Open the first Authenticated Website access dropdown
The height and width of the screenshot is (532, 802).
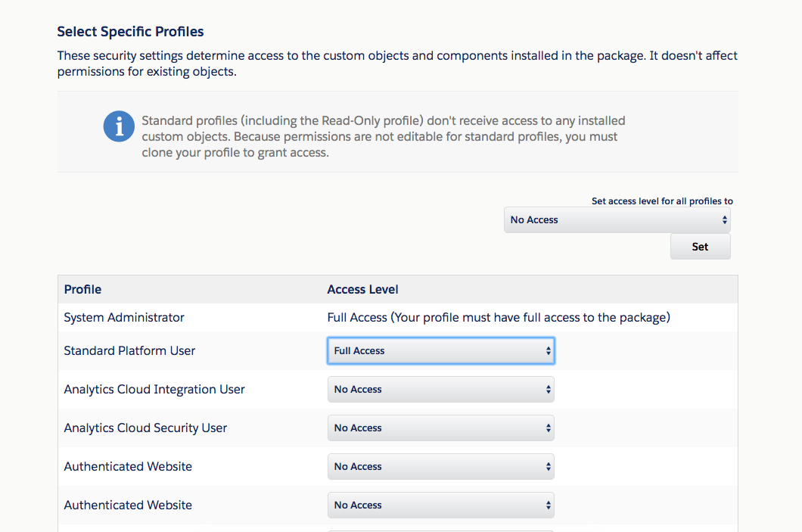[x=441, y=466]
